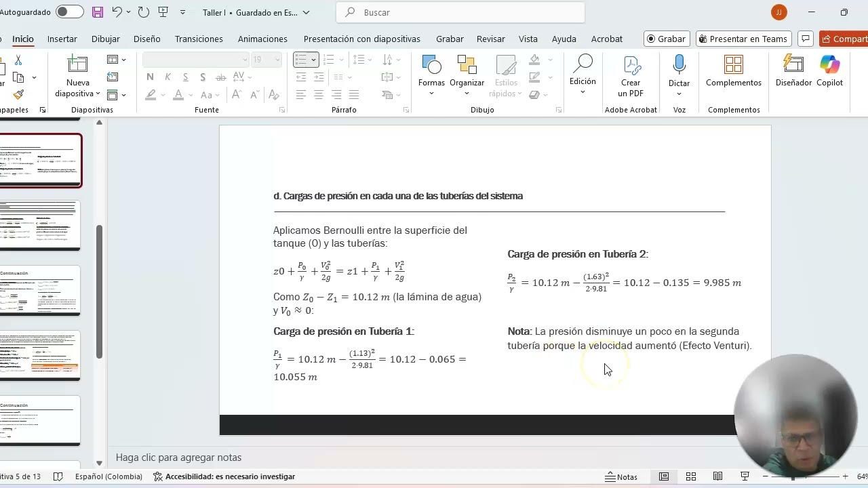Center align text
Screen dimensions: 868x488
click(x=318, y=95)
